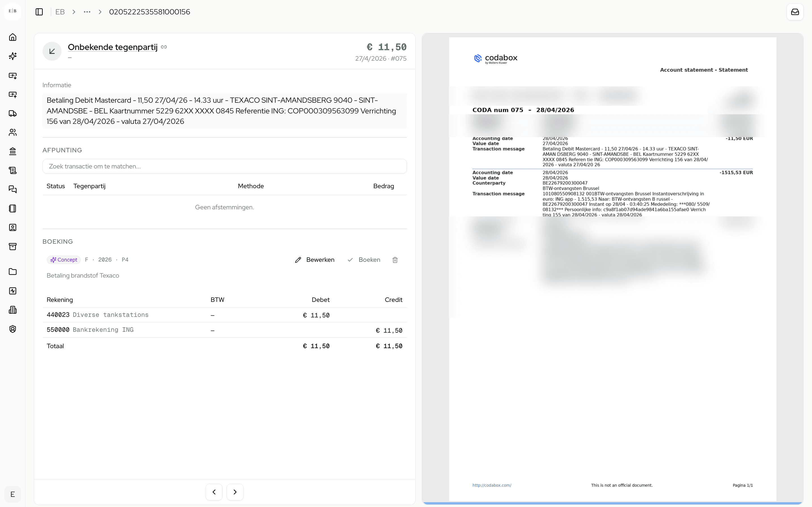Open the notebook sidebar icon
Screen dimensions: 812x507
[x=13, y=208]
